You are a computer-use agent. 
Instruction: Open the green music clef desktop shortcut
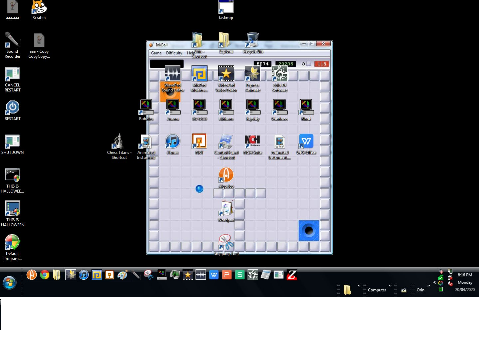click(279, 79)
